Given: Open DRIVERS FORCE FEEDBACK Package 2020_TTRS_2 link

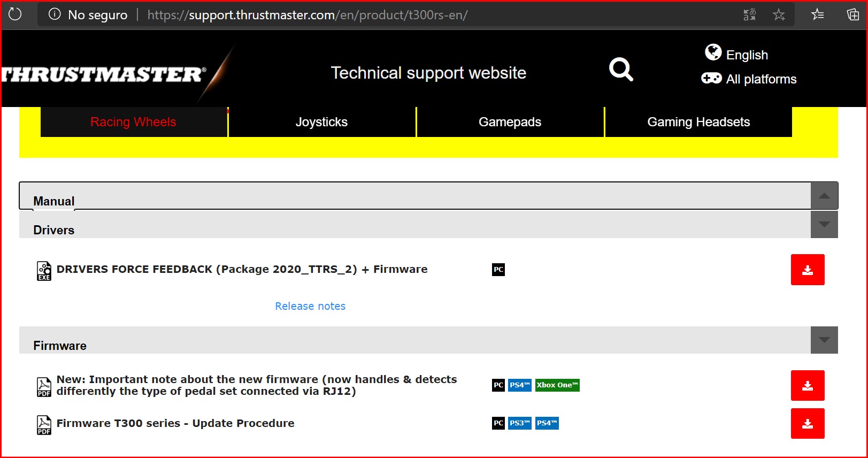Looking at the screenshot, I should [x=242, y=269].
